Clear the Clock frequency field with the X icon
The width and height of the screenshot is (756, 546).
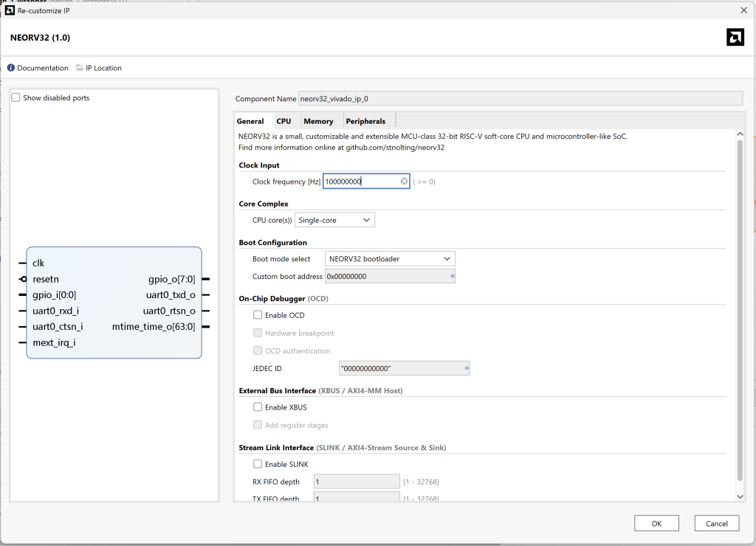[x=404, y=182]
